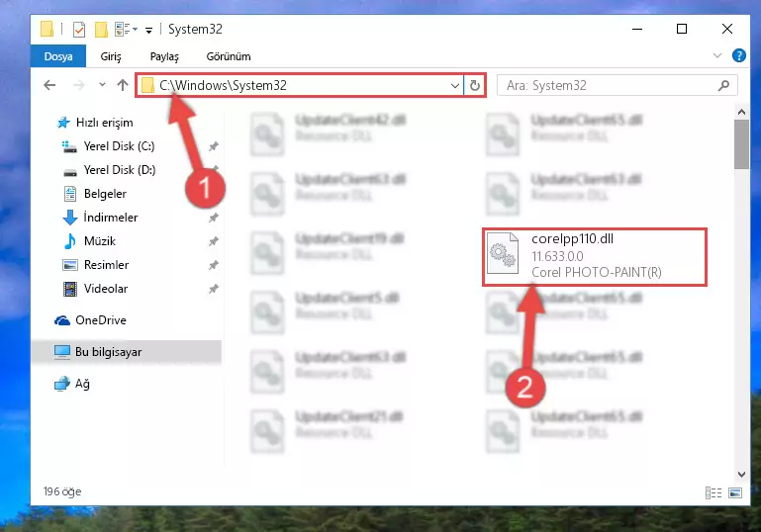Refresh the System32 folder view
Viewport: 761px width, 532px height.
(x=475, y=86)
